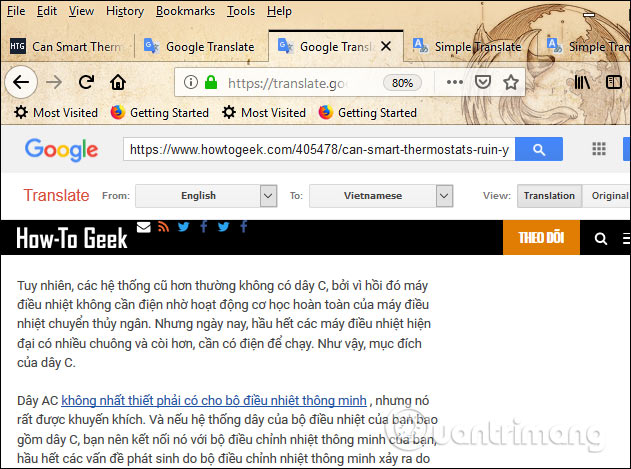Click the howtogeek URL translate input field
The image size is (631, 469).
click(x=319, y=149)
